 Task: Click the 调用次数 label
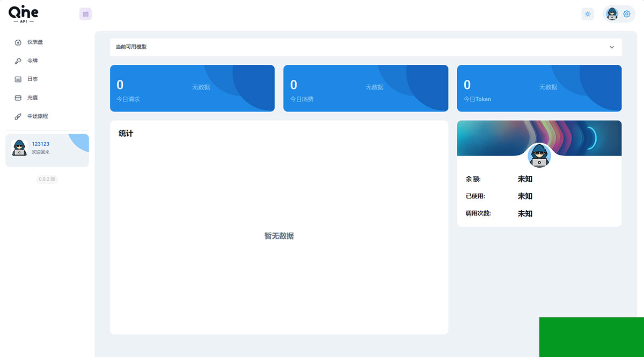coord(478,213)
